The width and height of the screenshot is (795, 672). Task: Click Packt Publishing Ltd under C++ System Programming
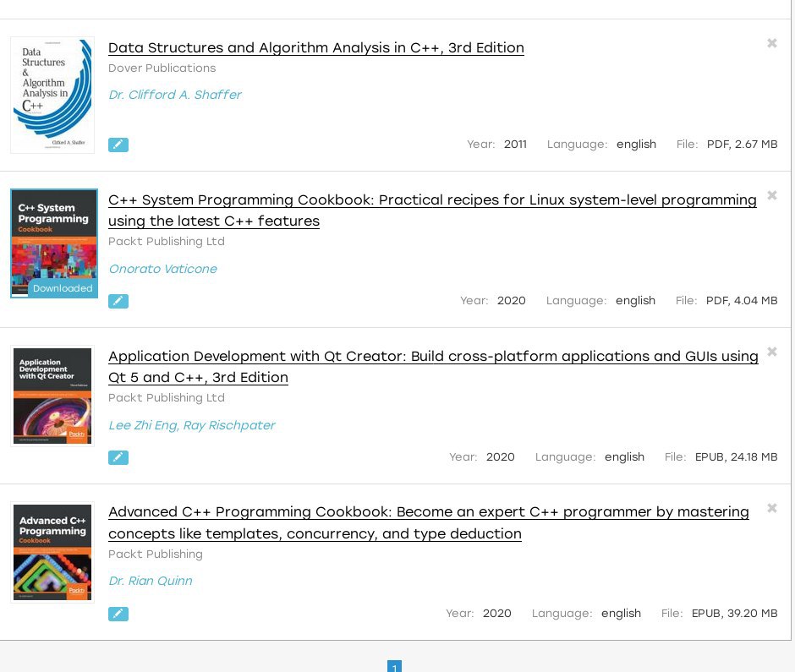click(167, 241)
